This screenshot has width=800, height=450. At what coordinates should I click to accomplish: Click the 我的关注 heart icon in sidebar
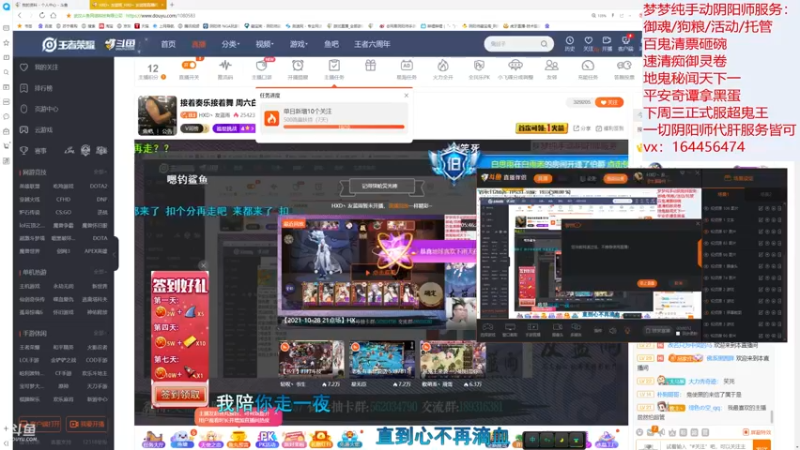pyautogui.click(x=24, y=67)
